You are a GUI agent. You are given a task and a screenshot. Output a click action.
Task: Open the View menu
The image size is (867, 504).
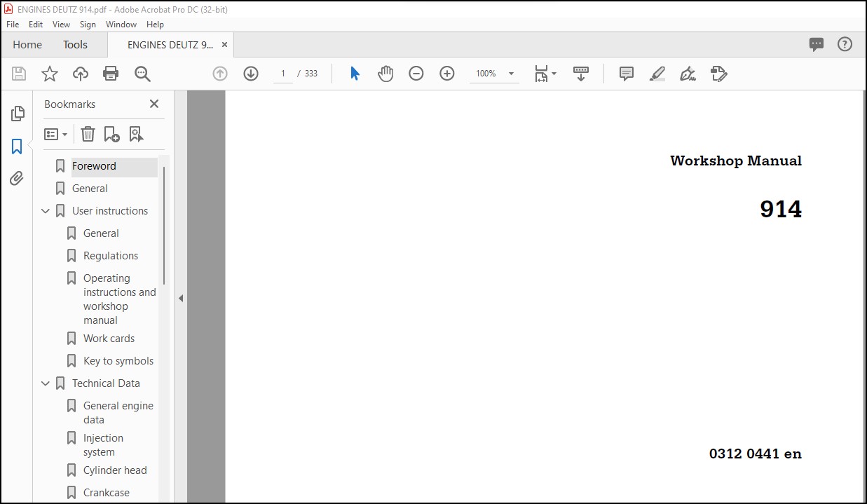62,24
